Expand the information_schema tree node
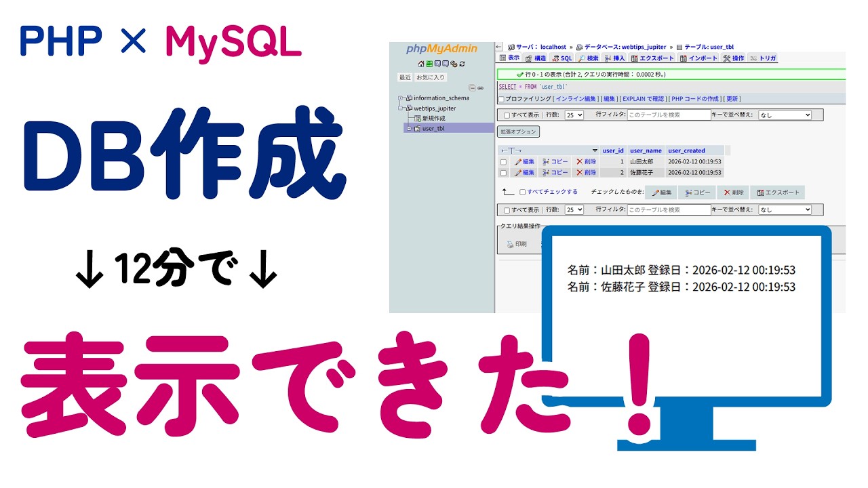The height and width of the screenshot is (488, 868). click(x=400, y=98)
